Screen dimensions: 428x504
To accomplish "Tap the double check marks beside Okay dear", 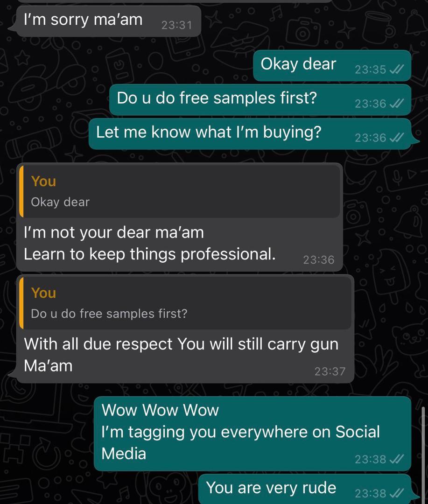I will tap(396, 69).
